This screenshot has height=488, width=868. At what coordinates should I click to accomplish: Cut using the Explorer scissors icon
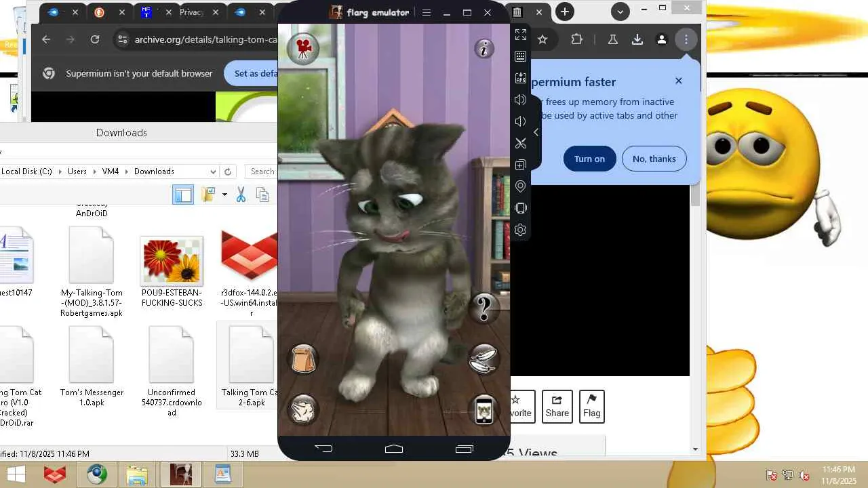point(240,195)
